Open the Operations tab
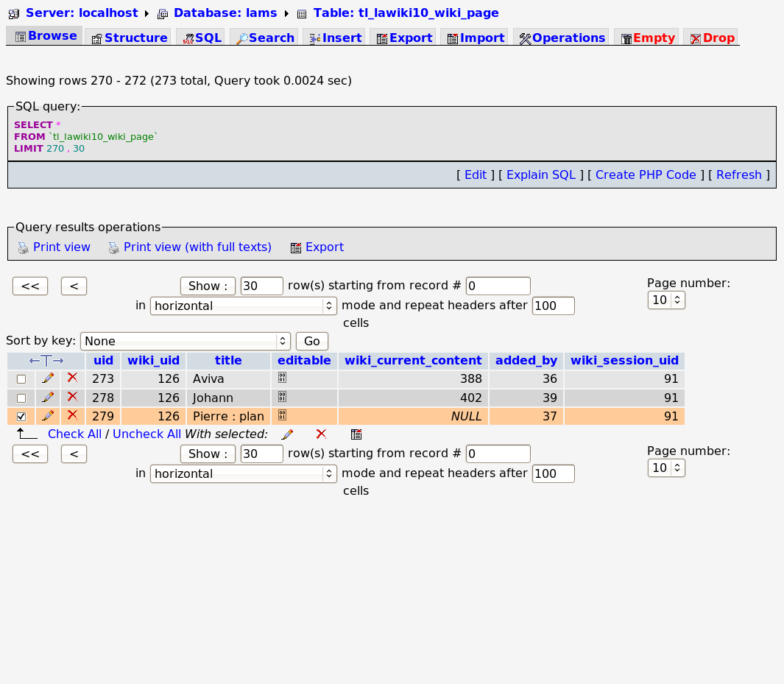 pos(562,38)
